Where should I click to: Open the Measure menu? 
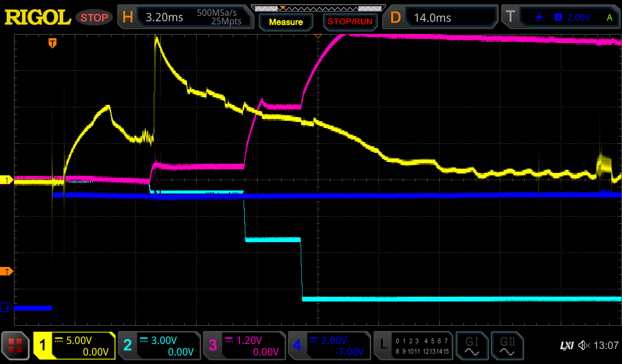[x=285, y=22]
